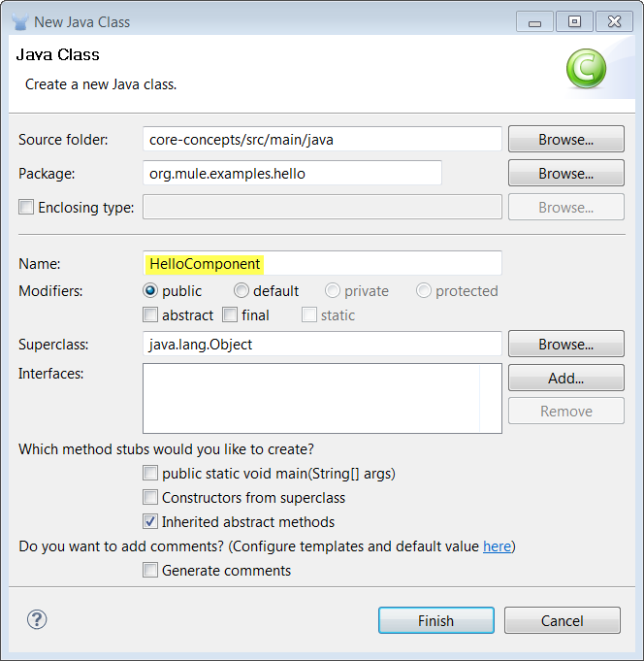Click the Name field containing HelloComponent
Image resolution: width=644 pixels, height=661 pixels.
coord(321,263)
